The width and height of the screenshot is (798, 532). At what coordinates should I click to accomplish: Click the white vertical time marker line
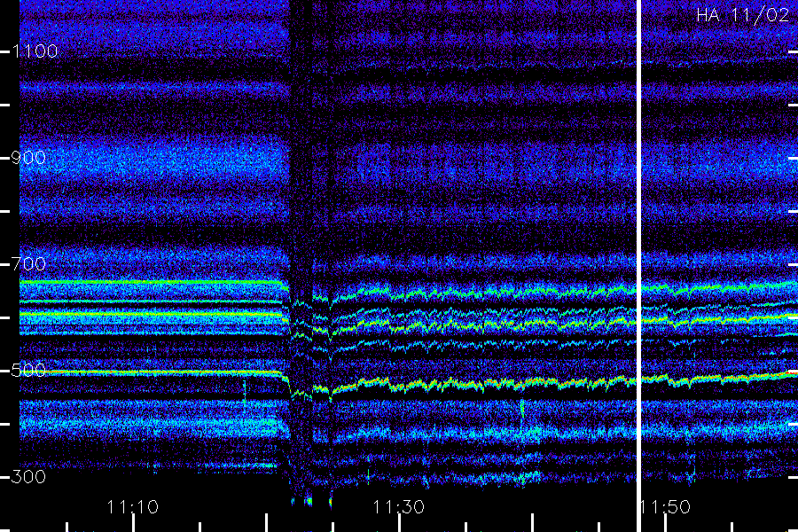(x=638, y=266)
